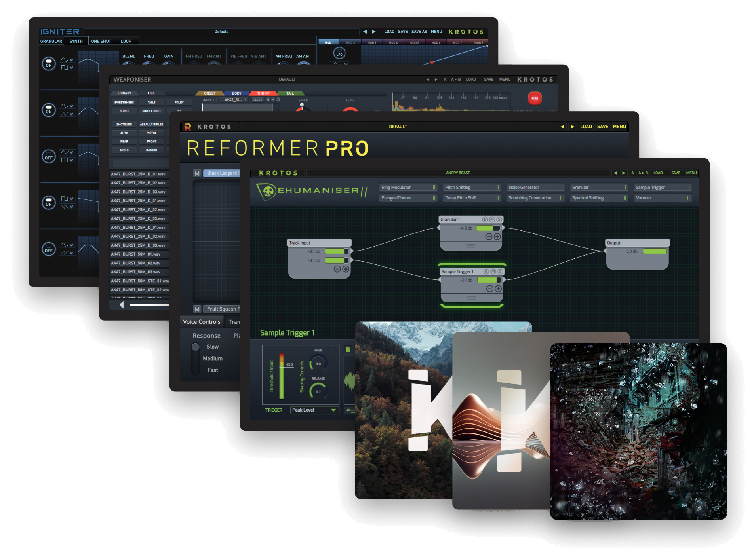Image resolution: width=756 pixels, height=560 pixels.
Task: Click the S icon on Sample Trigger 1 node
Action: [x=500, y=271]
